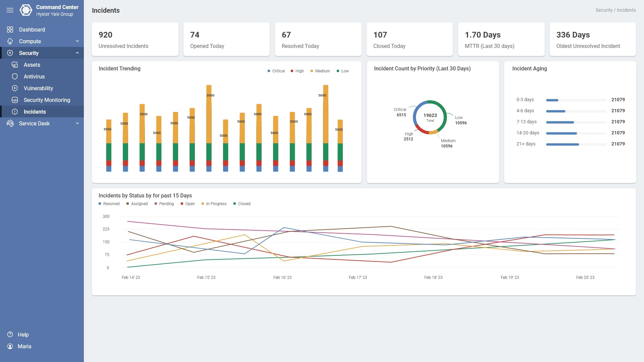The height and width of the screenshot is (362, 644).
Task: Click the Antivirus shield icon
Action: [15, 76]
